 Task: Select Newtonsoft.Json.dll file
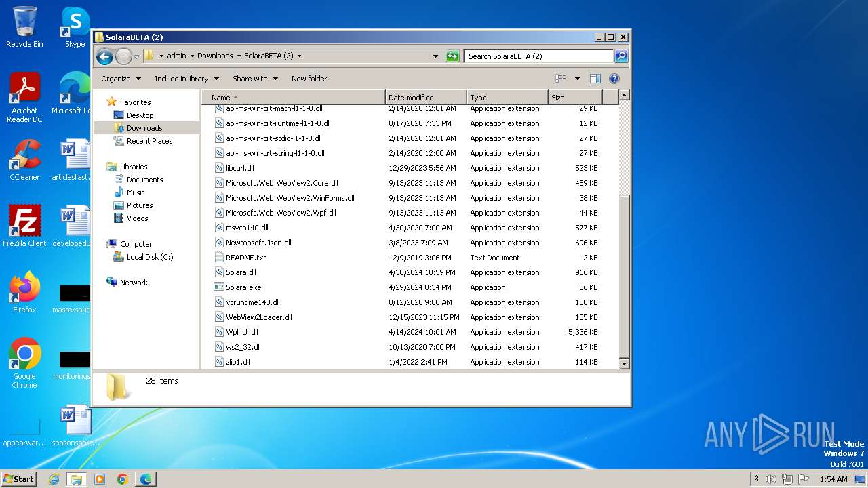[x=258, y=243]
